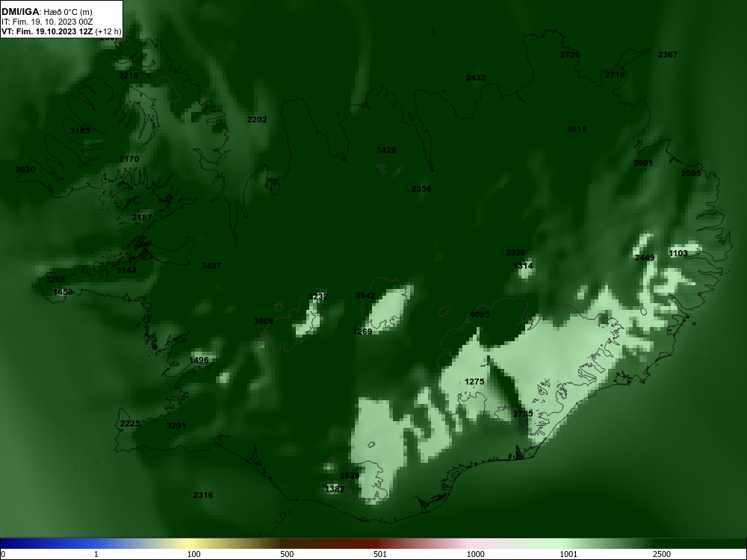The width and height of the screenshot is (747, 560).
Task: Click the 2449 value label
Action: pos(645,258)
